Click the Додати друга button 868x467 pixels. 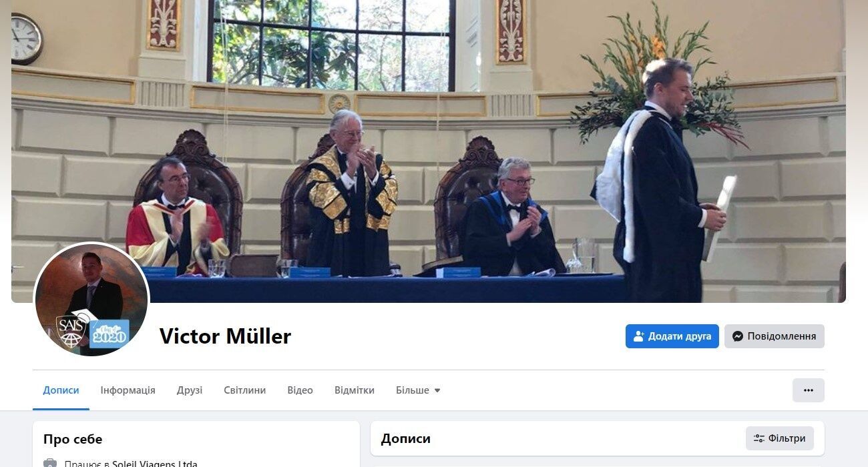(x=672, y=336)
